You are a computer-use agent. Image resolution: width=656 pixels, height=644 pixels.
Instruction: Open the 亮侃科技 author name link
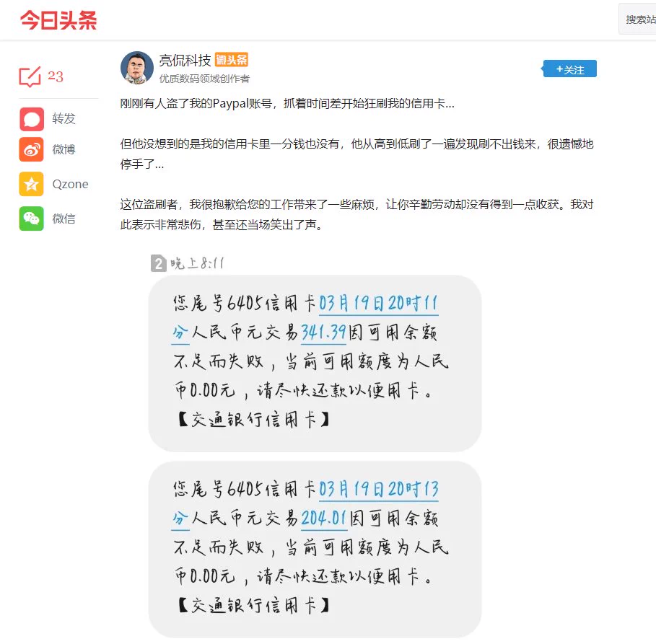click(185, 61)
